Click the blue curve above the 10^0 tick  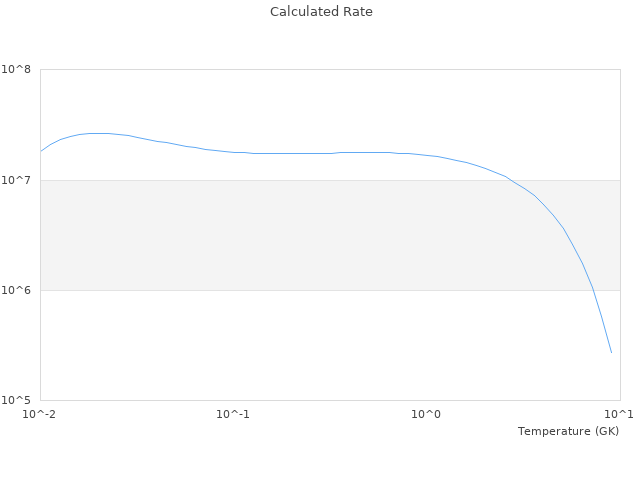427,155
